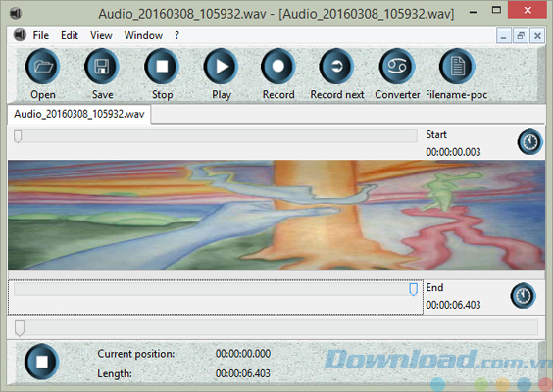Open the File menu
The height and width of the screenshot is (392, 553).
tap(41, 35)
